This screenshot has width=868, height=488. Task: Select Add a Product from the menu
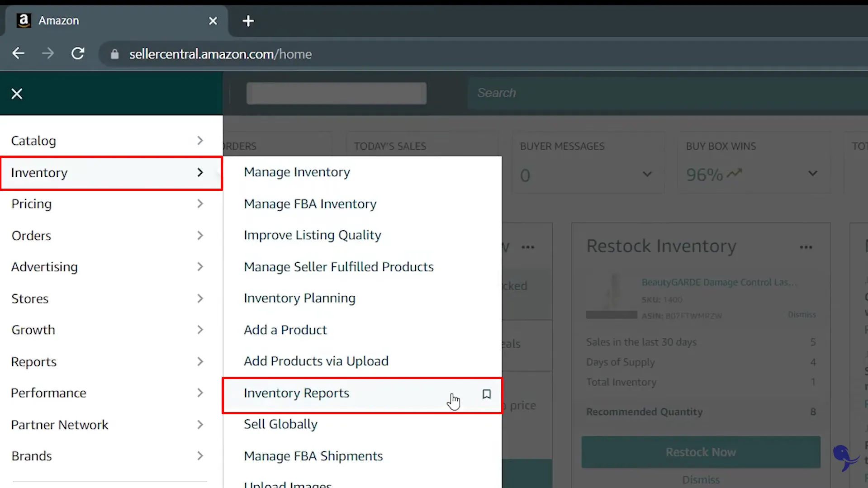(x=285, y=330)
